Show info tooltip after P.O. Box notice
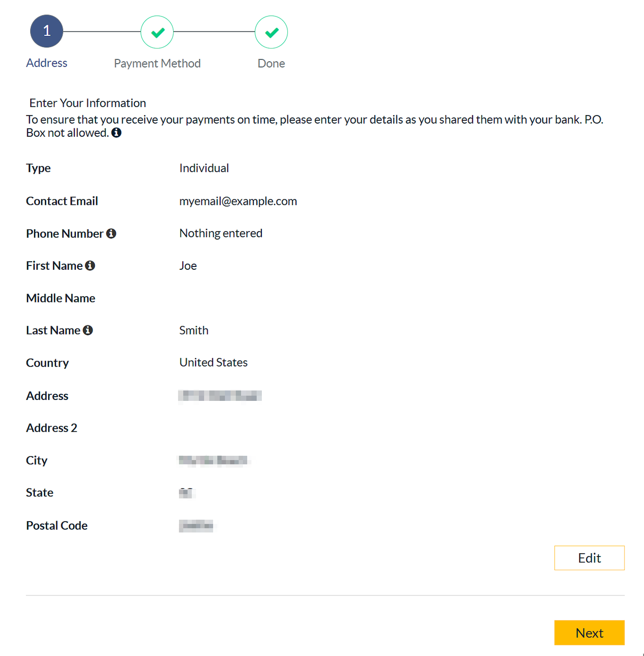Image resolution: width=644 pixels, height=656 pixels. point(116,133)
